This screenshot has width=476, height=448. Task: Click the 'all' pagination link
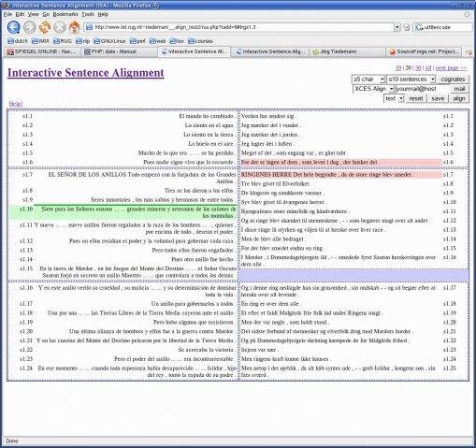(428, 68)
